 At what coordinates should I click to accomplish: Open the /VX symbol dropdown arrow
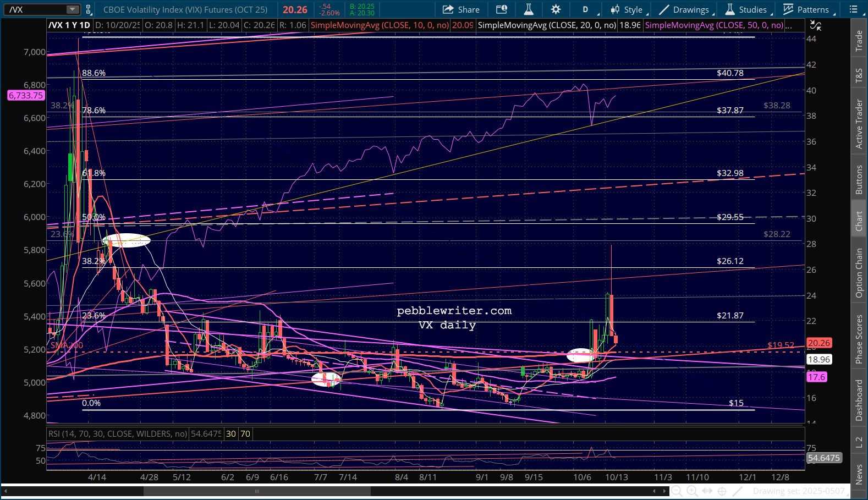point(73,9)
